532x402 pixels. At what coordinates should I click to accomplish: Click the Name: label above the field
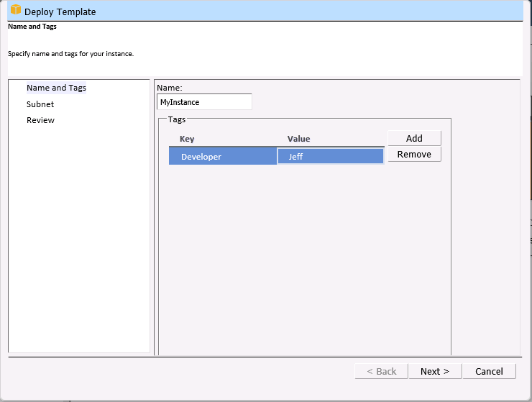pyautogui.click(x=170, y=88)
